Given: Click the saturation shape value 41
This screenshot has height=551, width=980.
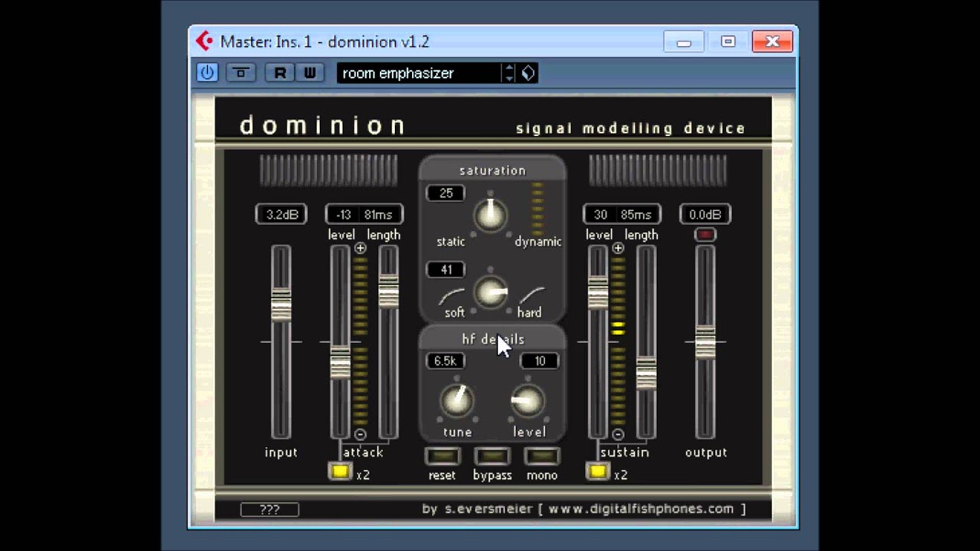Looking at the screenshot, I should [446, 269].
